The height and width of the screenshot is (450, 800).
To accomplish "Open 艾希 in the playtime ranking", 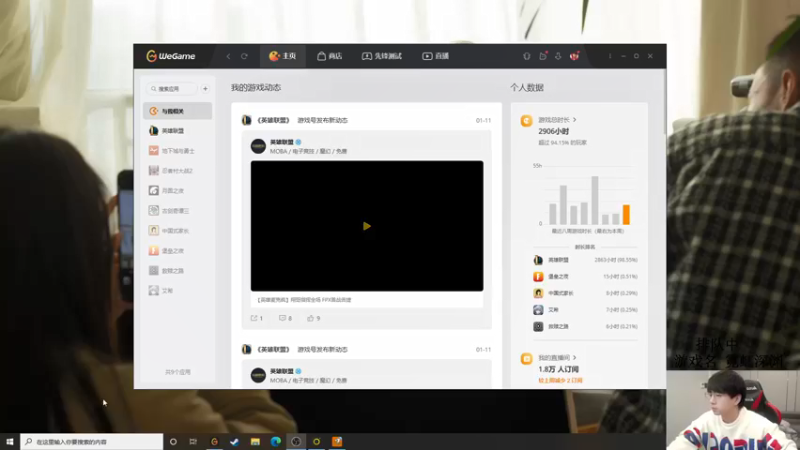I will click(585, 310).
